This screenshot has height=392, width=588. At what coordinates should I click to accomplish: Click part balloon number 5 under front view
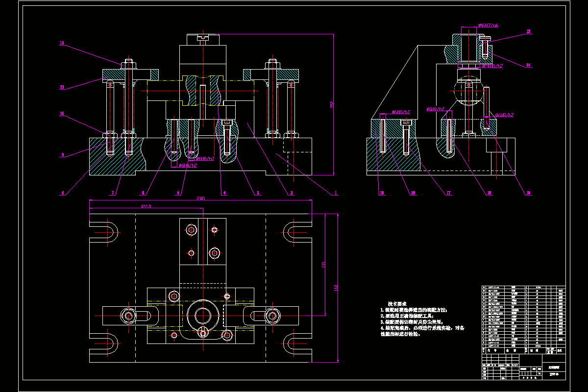(178, 194)
